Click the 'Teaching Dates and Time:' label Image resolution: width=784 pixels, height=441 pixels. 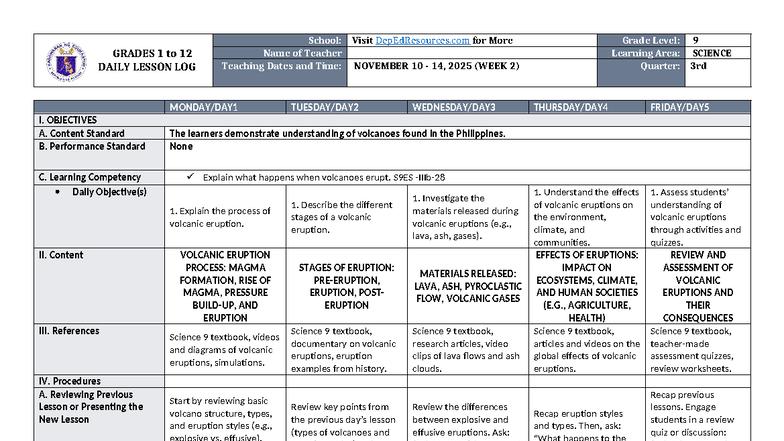coord(282,66)
